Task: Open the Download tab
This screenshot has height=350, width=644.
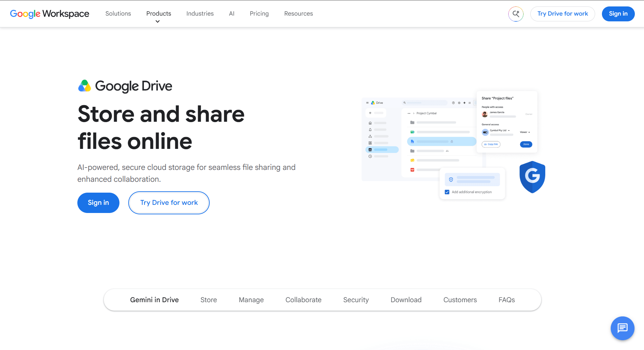Action: click(x=406, y=300)
